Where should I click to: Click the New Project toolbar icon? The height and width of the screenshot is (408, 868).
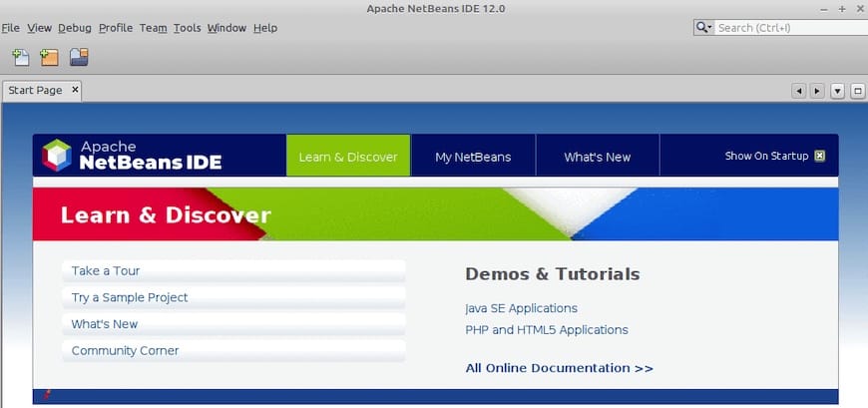pos(49,57)
